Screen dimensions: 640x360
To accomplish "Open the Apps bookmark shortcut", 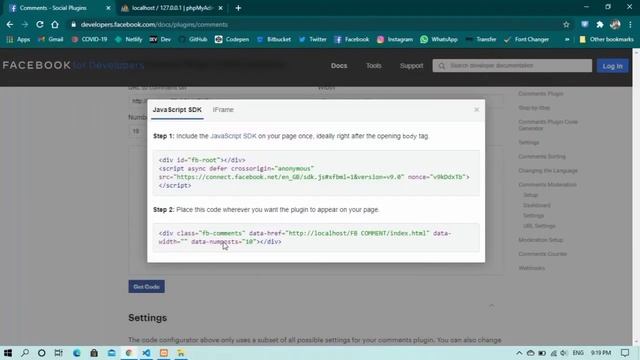I will coord(18,39).
